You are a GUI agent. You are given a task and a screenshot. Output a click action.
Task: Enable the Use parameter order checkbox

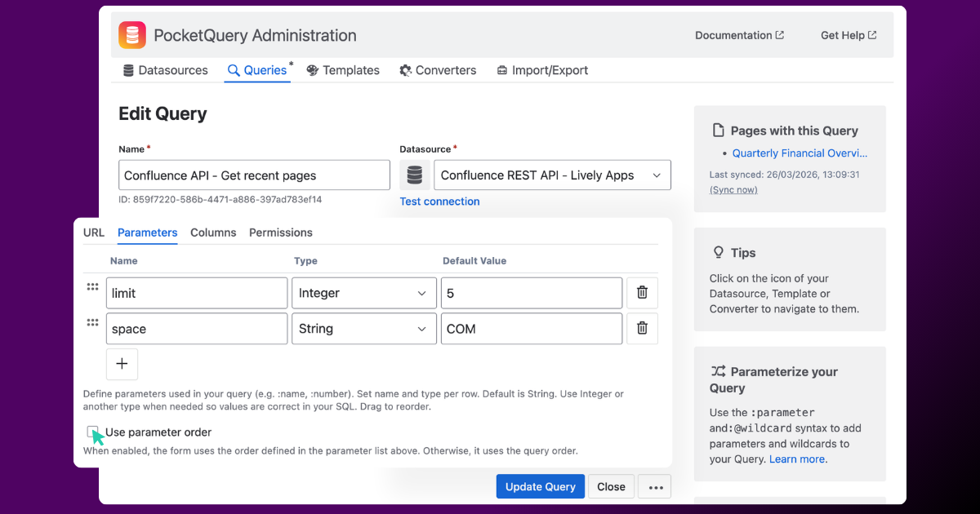pyautogui.click(x=93, y=433)
